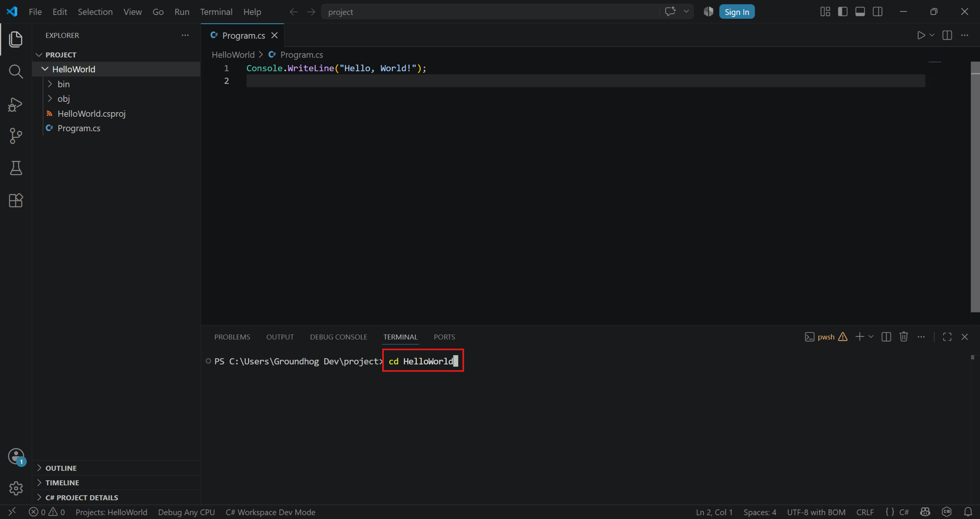
Task: Switch to the DEBUG CONSOLE tab
Action: pos(338,337)
